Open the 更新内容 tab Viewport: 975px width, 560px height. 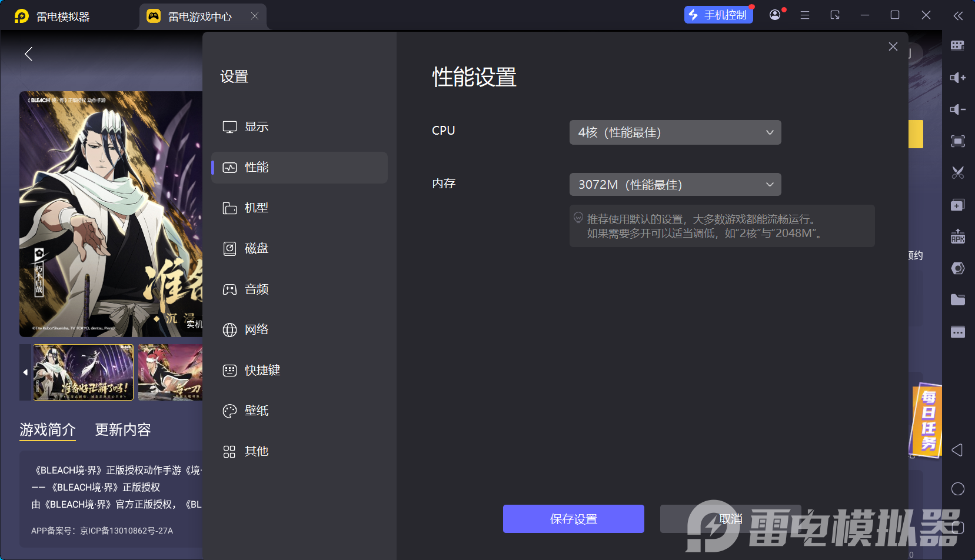[123, 430]
